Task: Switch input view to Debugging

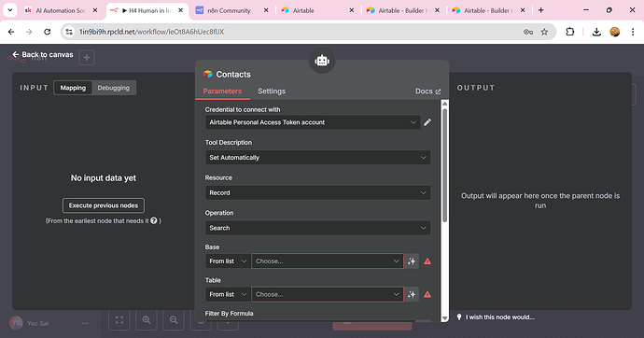Action: coord(113,88)
